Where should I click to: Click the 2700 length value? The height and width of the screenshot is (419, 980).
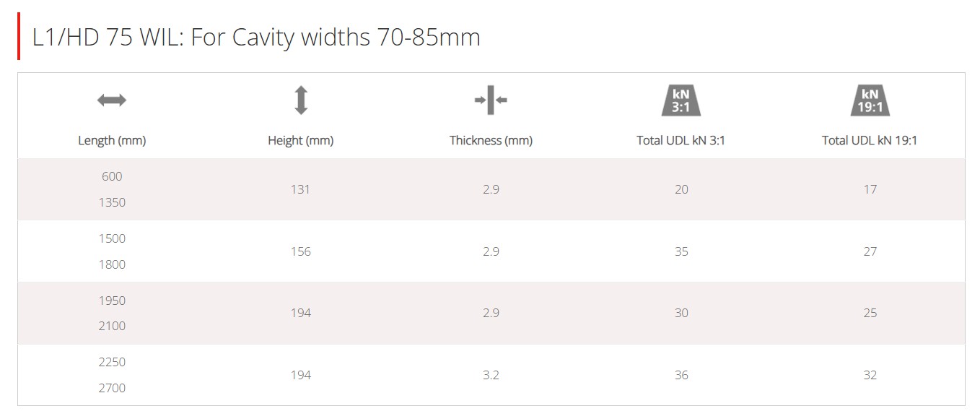coord(112,388)
